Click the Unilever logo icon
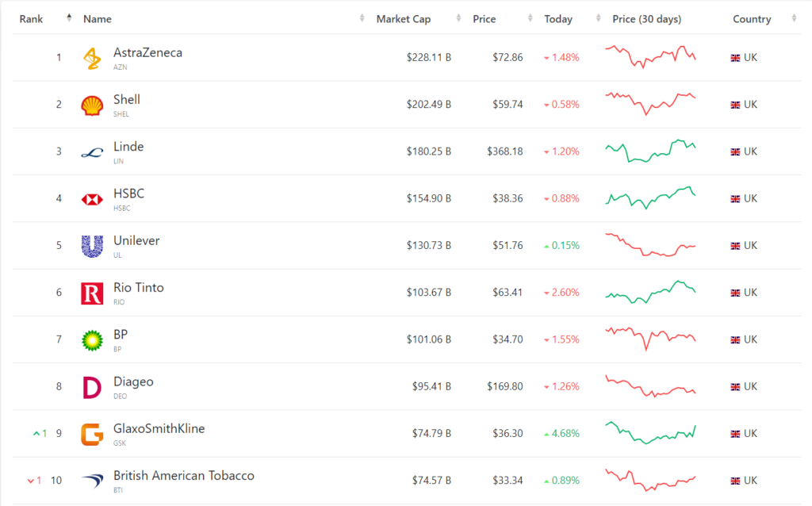 click(92, 246)
